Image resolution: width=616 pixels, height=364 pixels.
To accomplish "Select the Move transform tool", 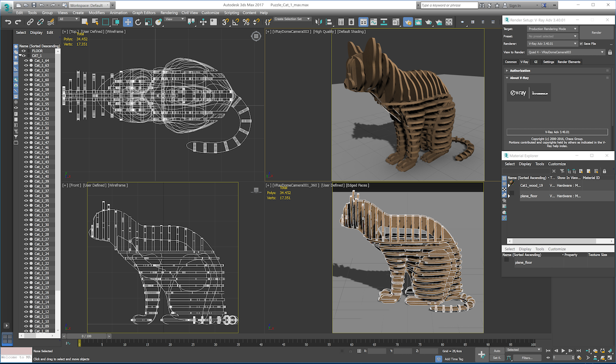I will pos(128,22).
